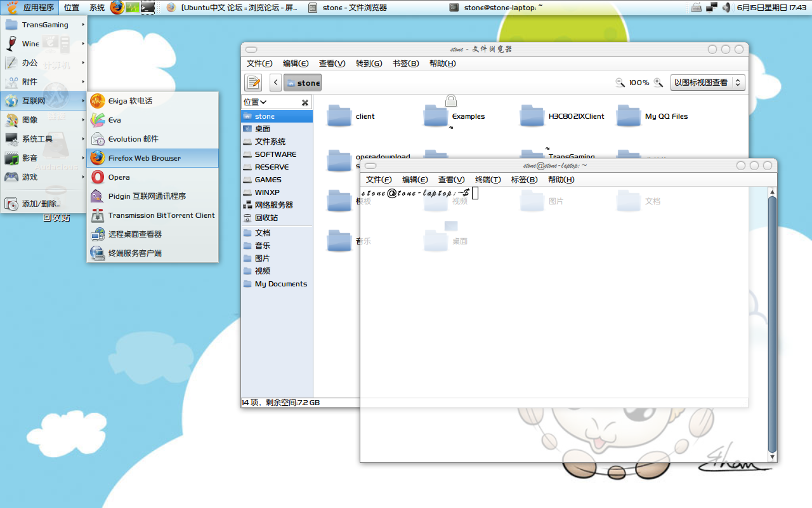Viewport: 812px width, 508px height.
Task: Select 文档 bookmark in sidebar
Action: (x=277, y=233)
